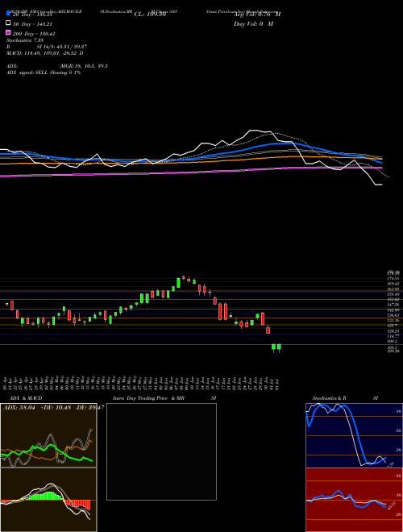The width and height of the screenshot is (403, 532).
Task: Click the 'Stochastics & R' panel title
Action: pyautogui.click(x=329, y=398)
